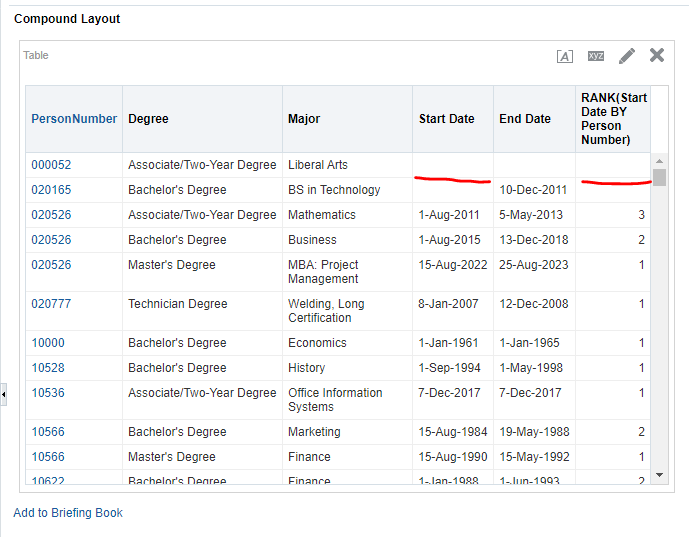Click the 1-Aug-2011 start date
Screen dimensions: 689x537
click(x=449, y=215)
